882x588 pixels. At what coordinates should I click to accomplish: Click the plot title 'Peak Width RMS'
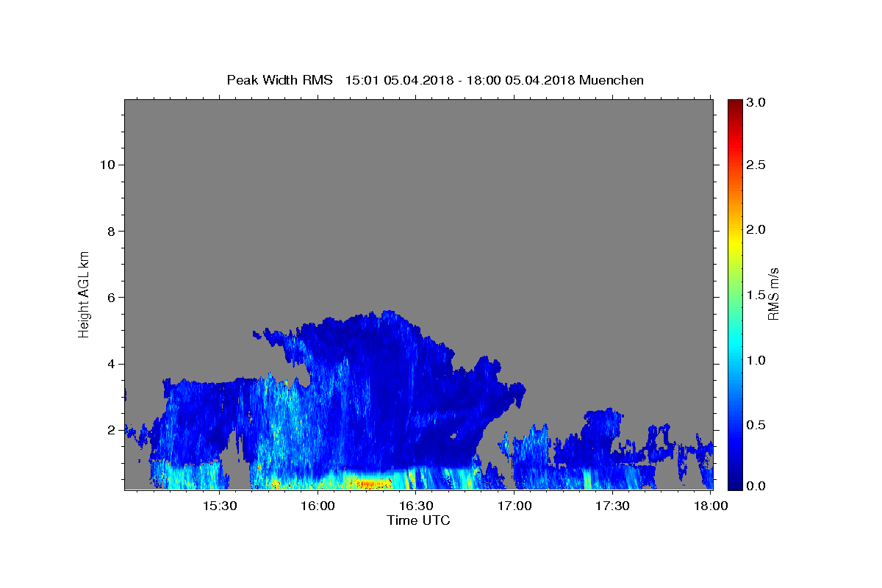pos(279,80)
